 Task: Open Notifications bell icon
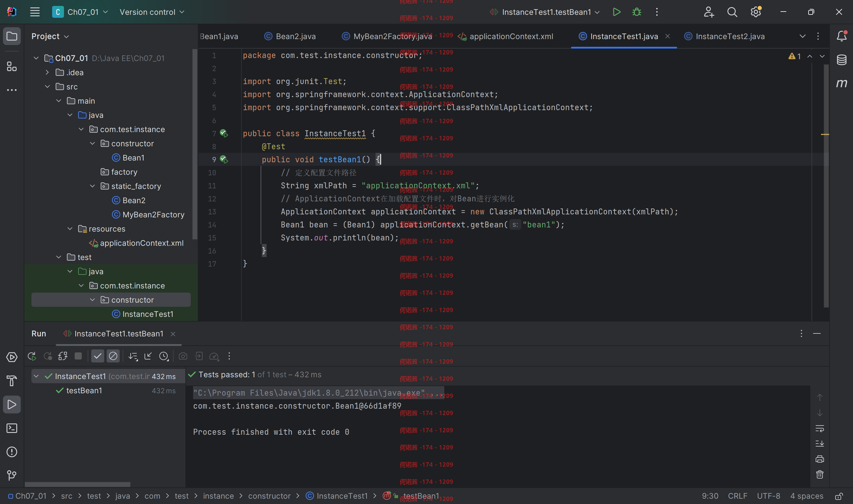(841, 36)
